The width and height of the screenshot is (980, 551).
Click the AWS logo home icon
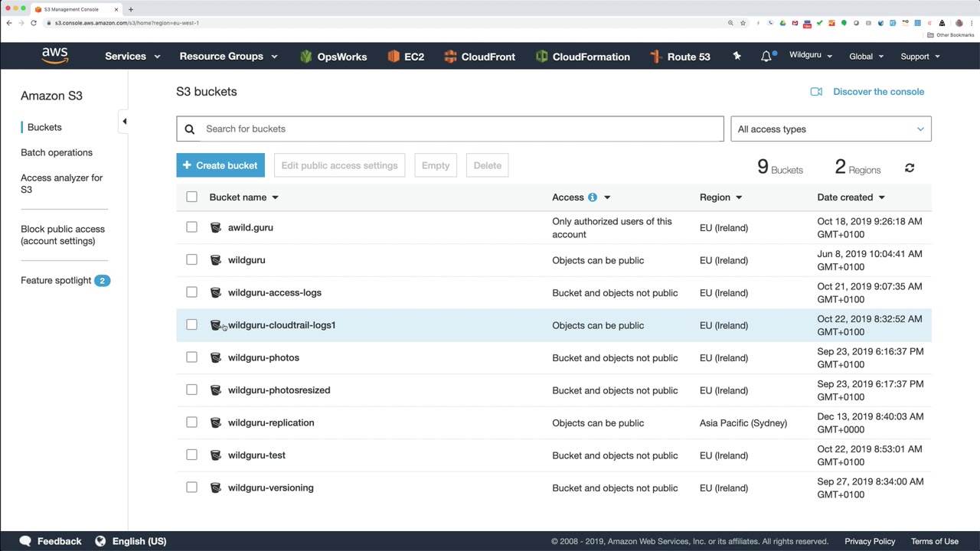coord(55,56)
